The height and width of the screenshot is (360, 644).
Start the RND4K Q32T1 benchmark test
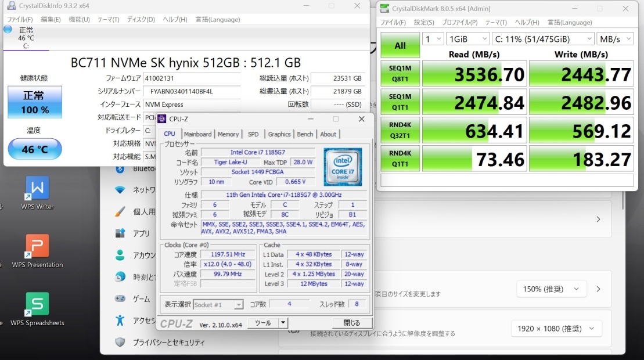tap(400, 130)
